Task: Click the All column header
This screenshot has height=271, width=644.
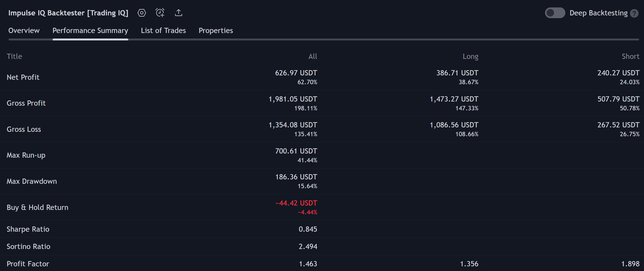Action: click(313, 56)
